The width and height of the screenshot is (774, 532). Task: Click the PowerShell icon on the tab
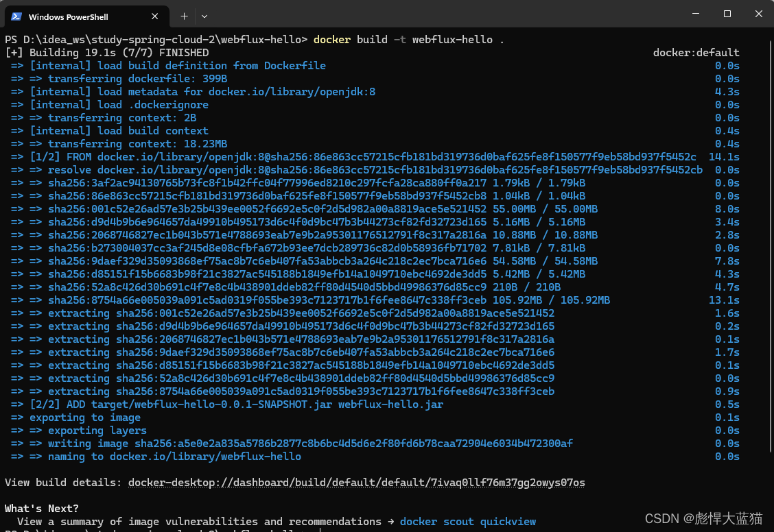(x=16, y=16)
